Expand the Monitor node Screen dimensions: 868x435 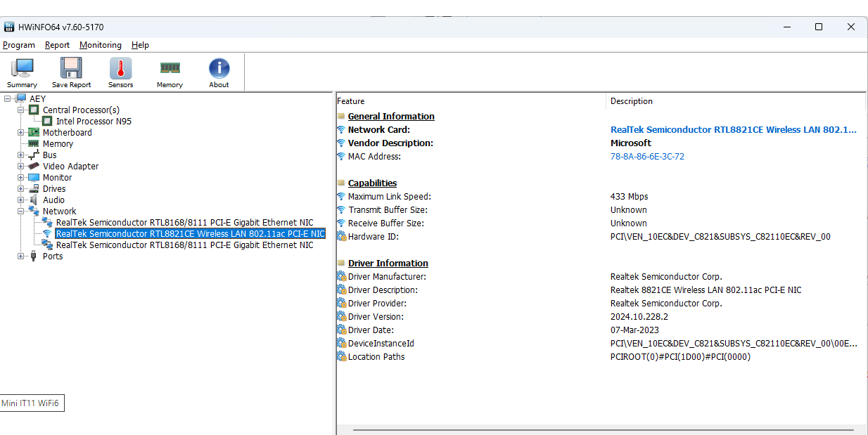point(20,178)
